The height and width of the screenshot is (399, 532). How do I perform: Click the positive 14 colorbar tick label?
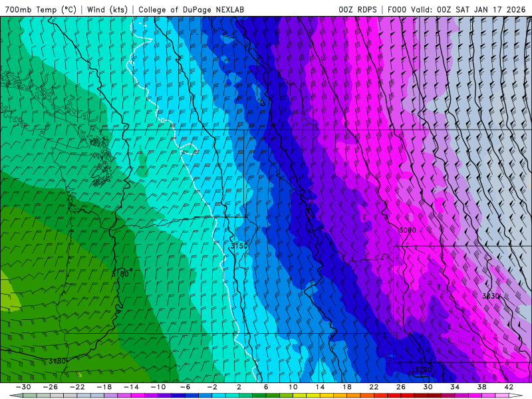coord(320,387)
